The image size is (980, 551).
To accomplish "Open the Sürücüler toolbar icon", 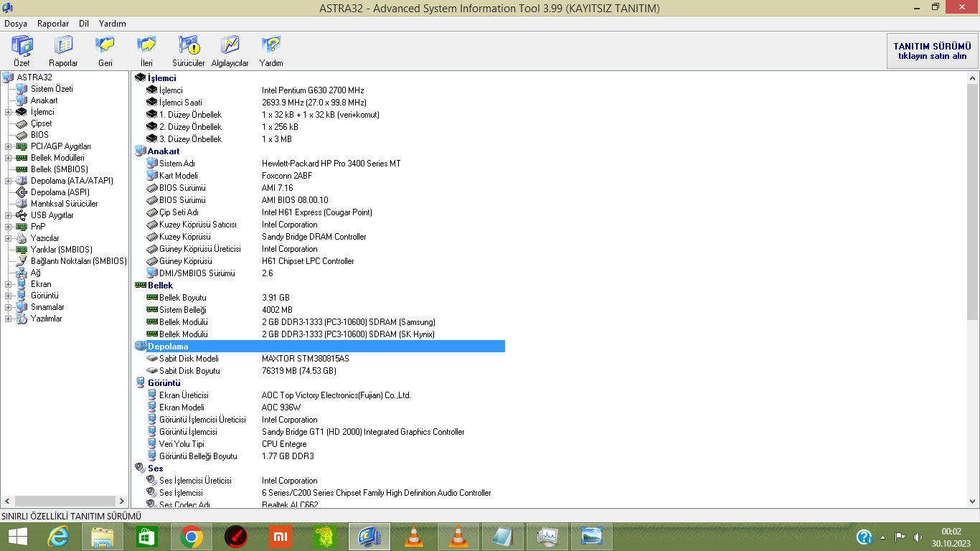I will point(189,47).
